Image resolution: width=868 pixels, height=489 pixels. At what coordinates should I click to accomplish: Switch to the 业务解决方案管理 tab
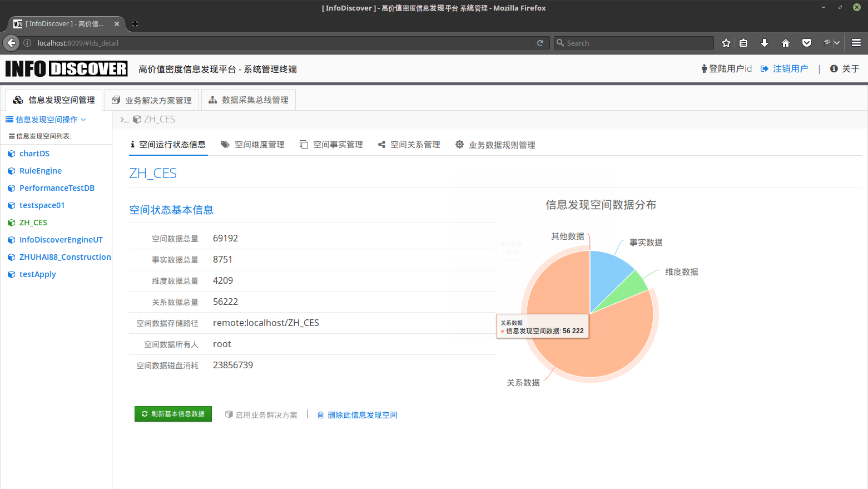(152, 100)
